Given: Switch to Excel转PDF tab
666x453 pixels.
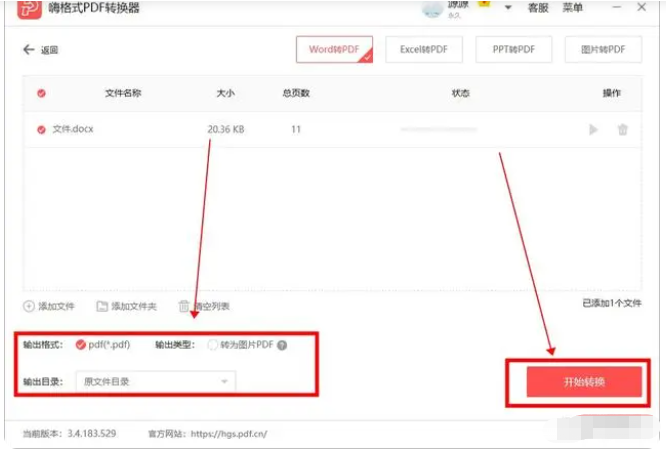Looking at the screenshot, I should 424,50.
